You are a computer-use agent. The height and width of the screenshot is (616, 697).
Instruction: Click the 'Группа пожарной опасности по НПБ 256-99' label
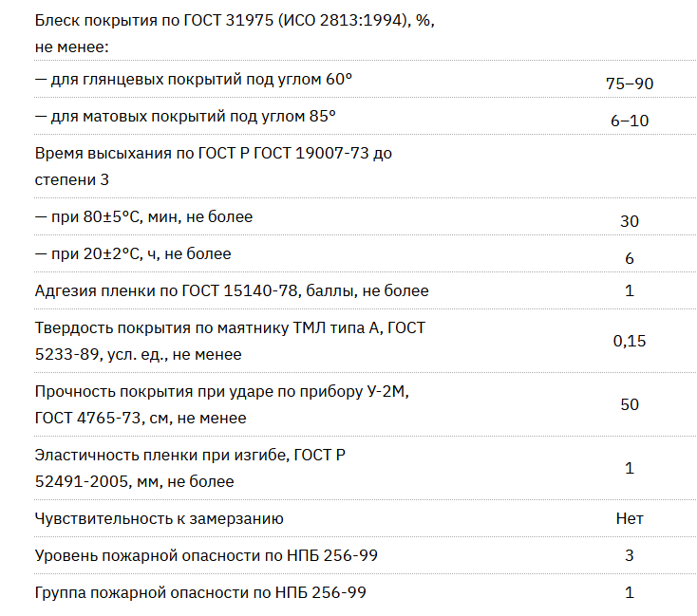pyautogui.click(x=200, y=592)
